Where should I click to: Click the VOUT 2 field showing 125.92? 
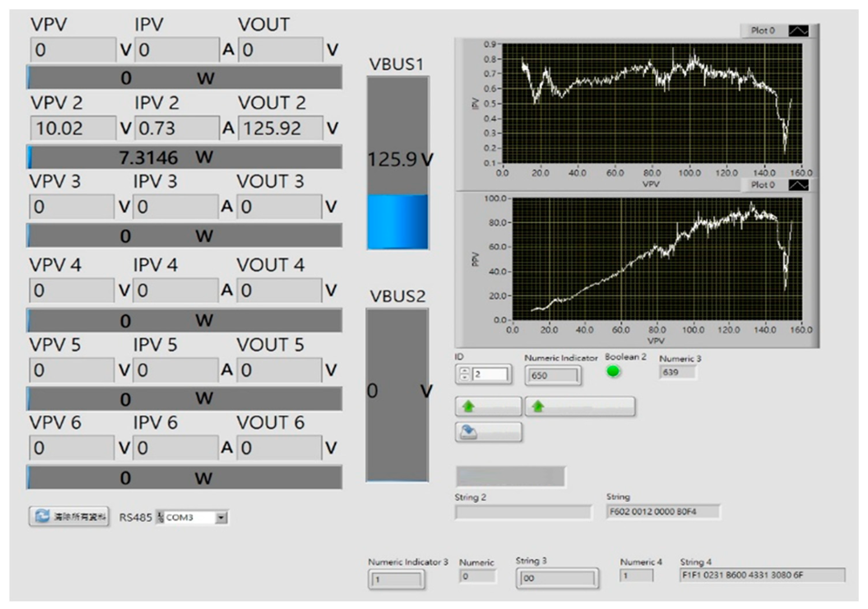280,128
